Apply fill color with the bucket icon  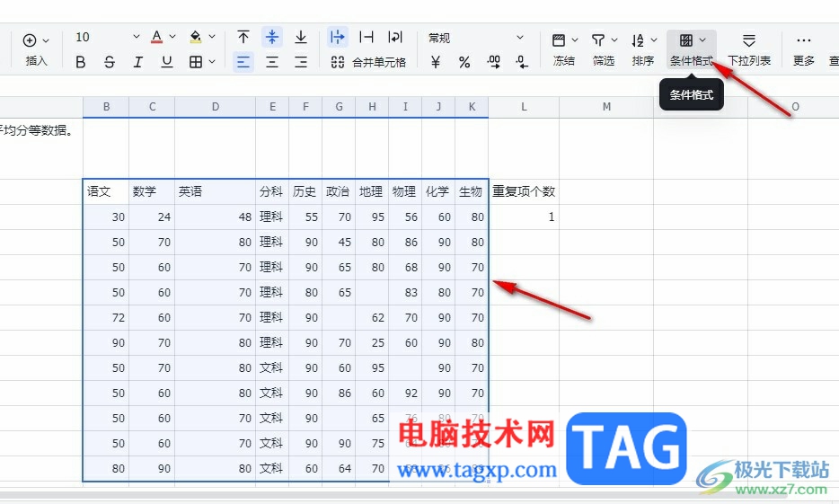pos(196,37)
